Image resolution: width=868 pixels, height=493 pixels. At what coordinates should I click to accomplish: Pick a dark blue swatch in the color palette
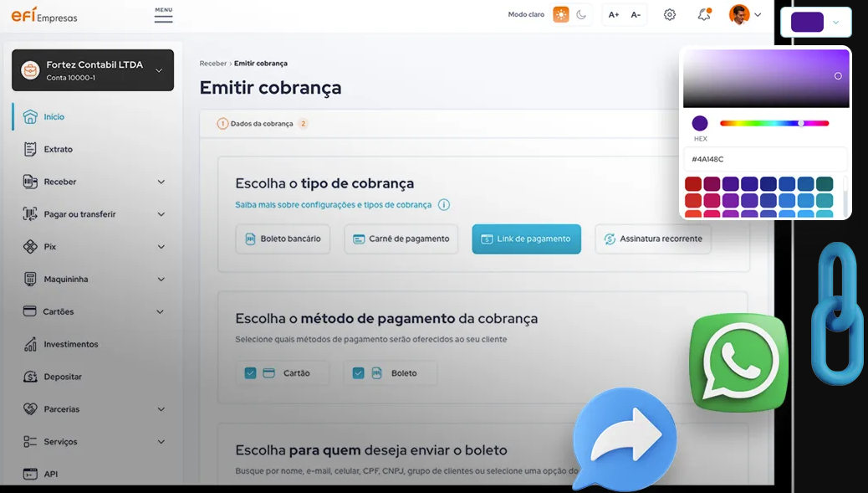tap(768, 182)
